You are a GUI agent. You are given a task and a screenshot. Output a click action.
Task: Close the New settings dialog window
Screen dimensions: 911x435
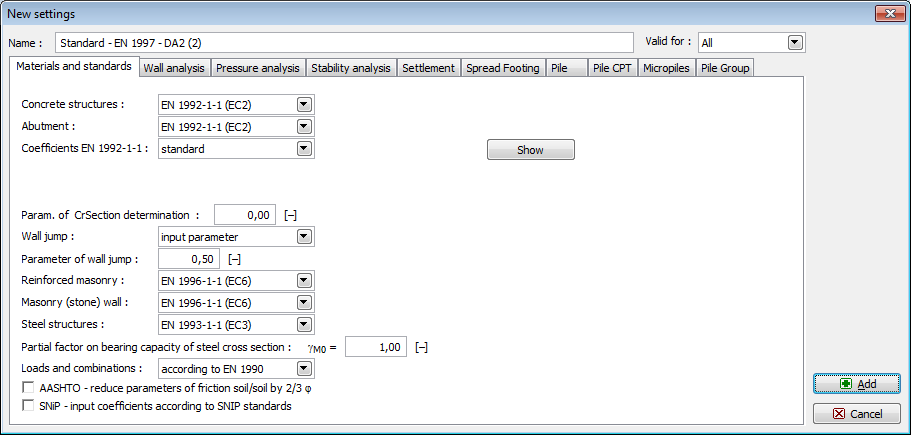[887, 13]
